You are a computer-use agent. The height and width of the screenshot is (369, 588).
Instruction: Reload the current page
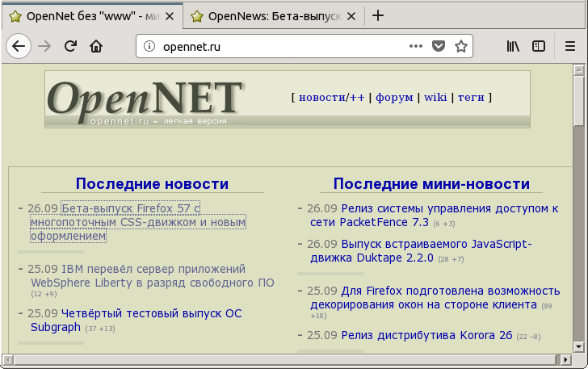70,46
